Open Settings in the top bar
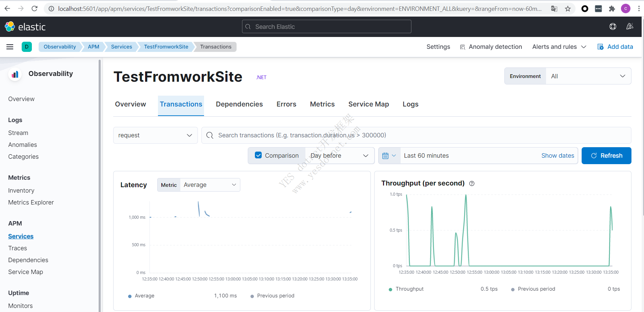 pos(438,47)
